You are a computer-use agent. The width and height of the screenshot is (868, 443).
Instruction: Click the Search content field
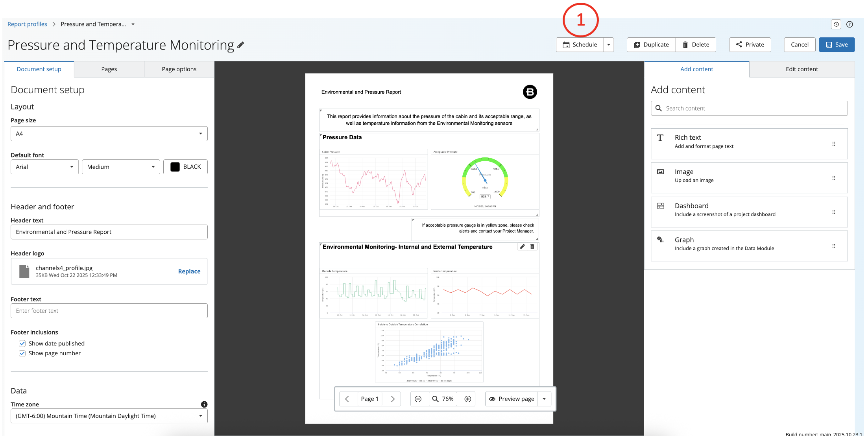click(x=749, y=108)
